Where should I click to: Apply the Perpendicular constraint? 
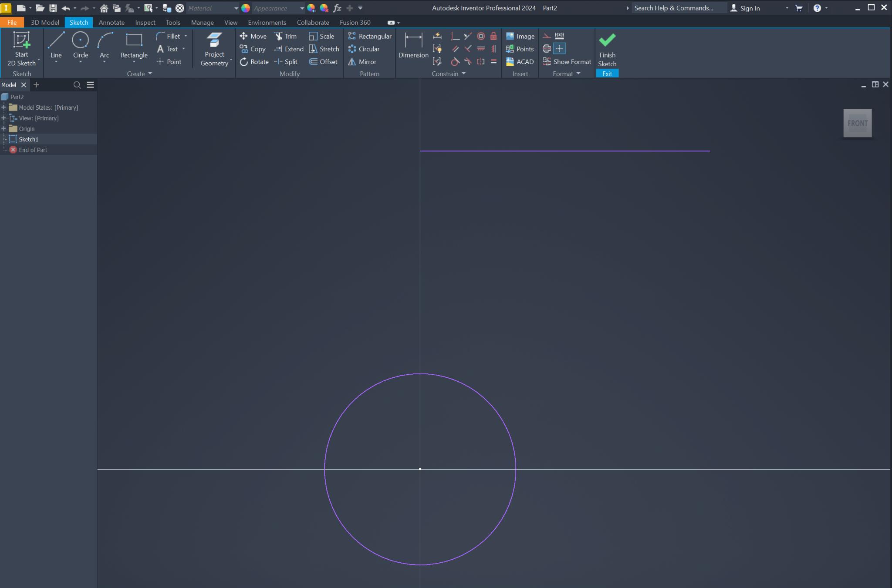coord(455,37)
